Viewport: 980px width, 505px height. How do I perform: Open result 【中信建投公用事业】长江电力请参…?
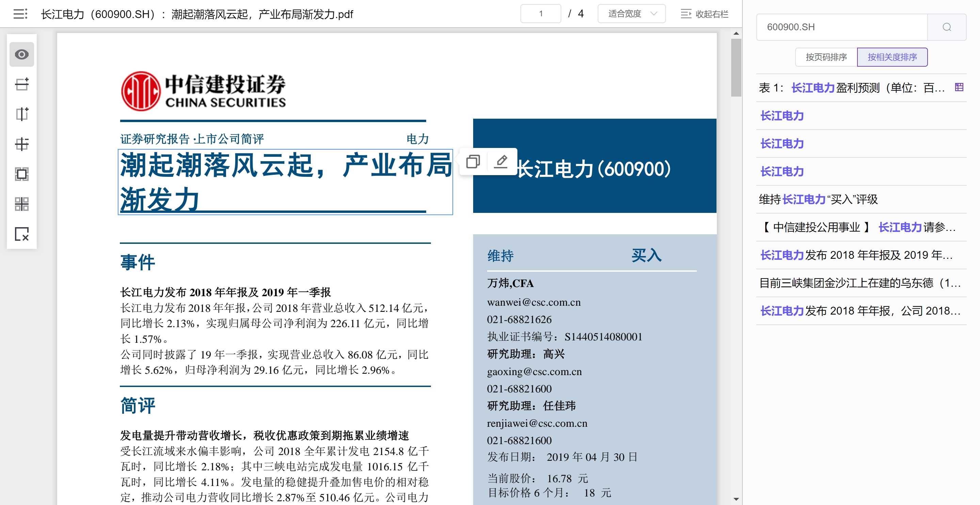click(x=861, y=227)
